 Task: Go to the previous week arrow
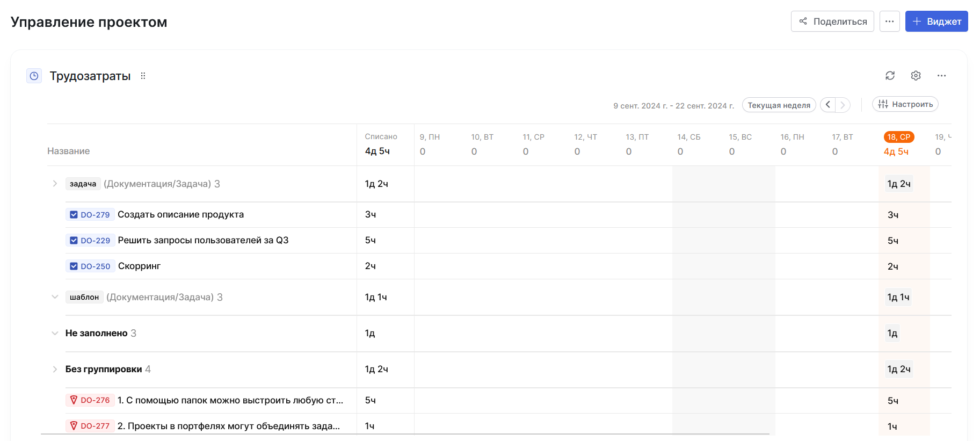(828, 105)
